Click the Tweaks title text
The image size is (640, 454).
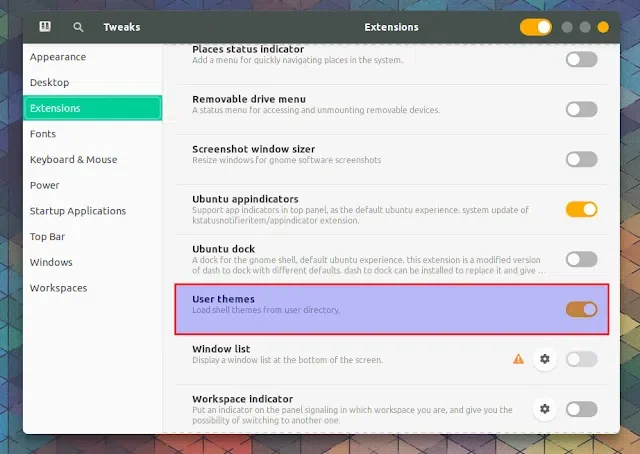tap(122, 27)
